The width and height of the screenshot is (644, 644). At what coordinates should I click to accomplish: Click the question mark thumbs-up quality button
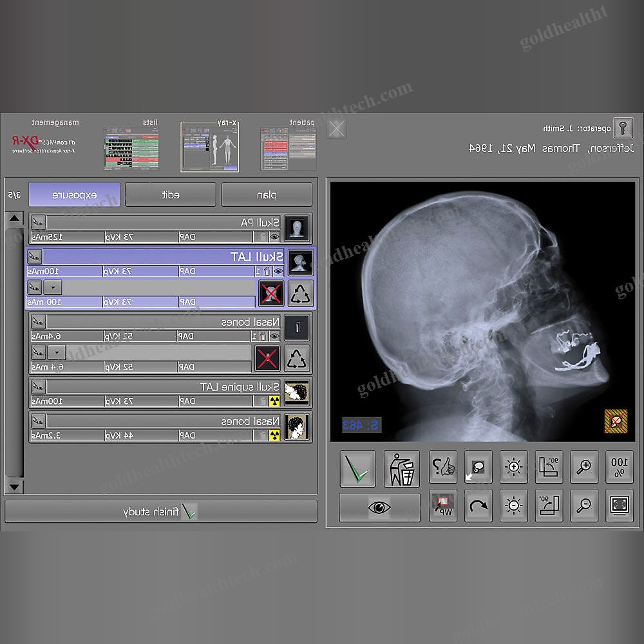click(443, 466)
